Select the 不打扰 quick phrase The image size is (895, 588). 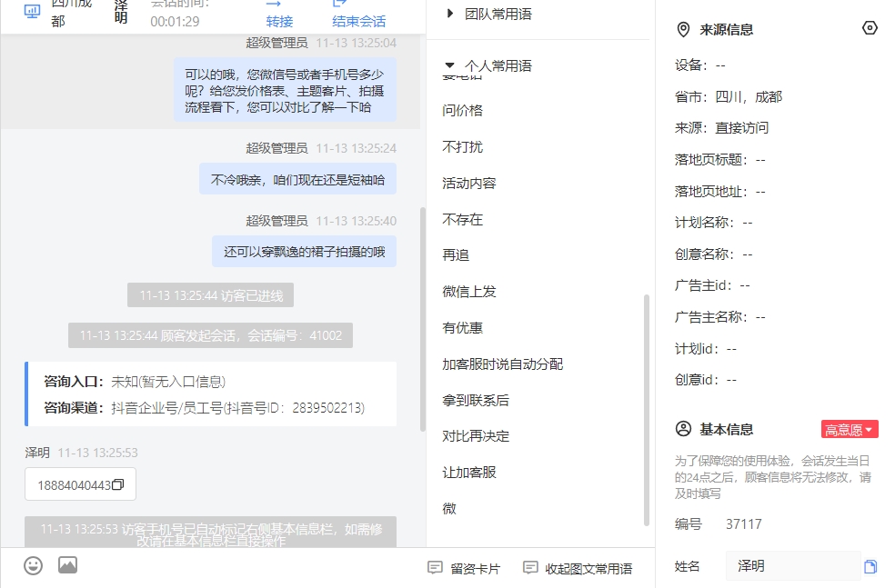click(462, 146)
